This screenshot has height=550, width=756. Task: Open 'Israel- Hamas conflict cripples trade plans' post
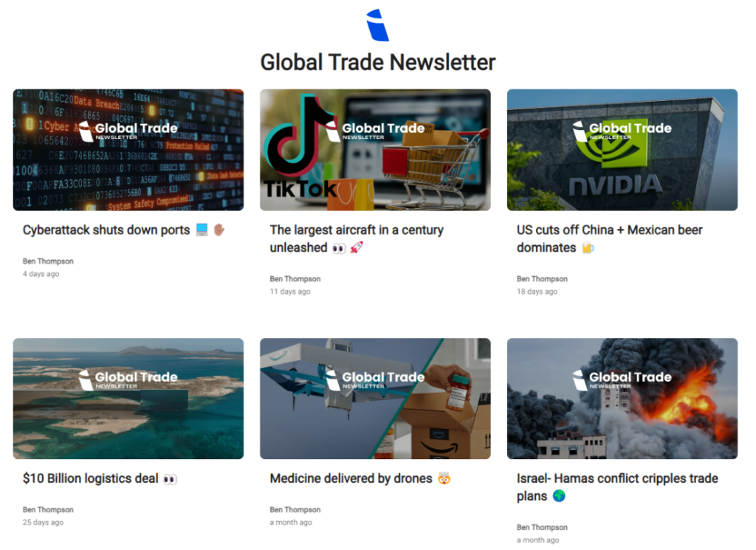point(617,487)
